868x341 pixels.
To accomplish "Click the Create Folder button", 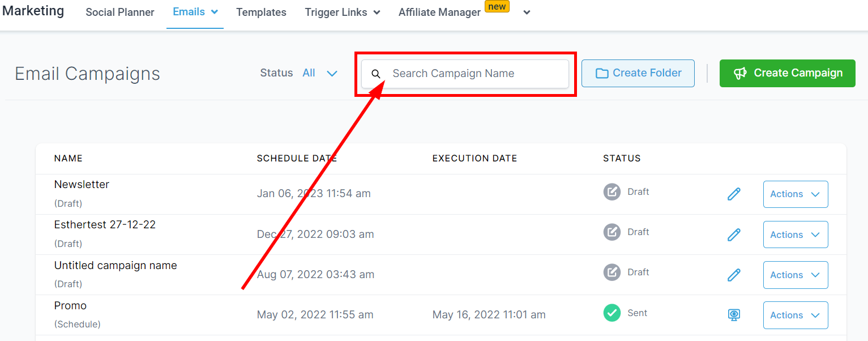I will [638, 73].
